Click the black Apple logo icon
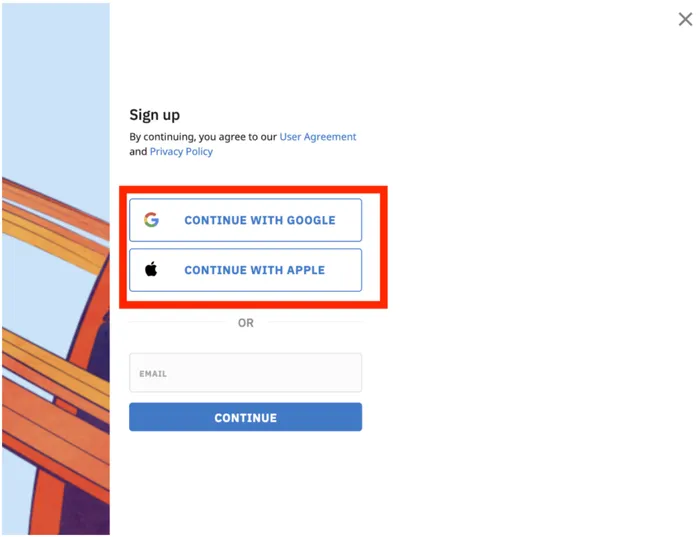700x537 pixels. pyautogui.click(x=151, y=269)
